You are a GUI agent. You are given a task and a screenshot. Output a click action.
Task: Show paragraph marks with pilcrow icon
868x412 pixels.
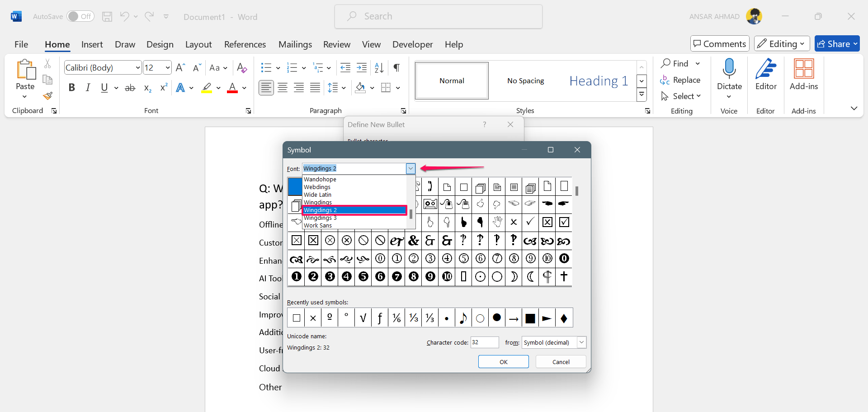(396, 68)
